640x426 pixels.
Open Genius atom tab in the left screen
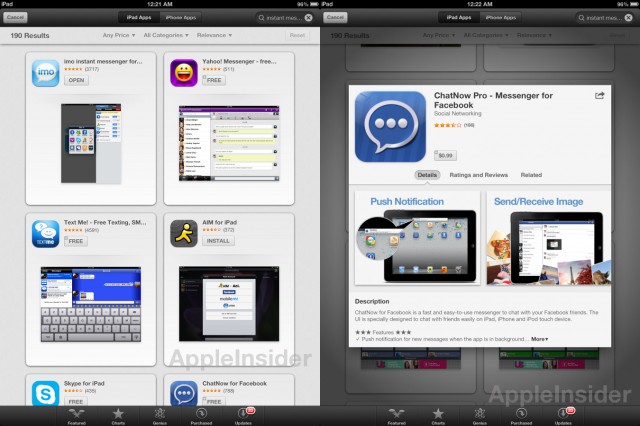(160, 416)
